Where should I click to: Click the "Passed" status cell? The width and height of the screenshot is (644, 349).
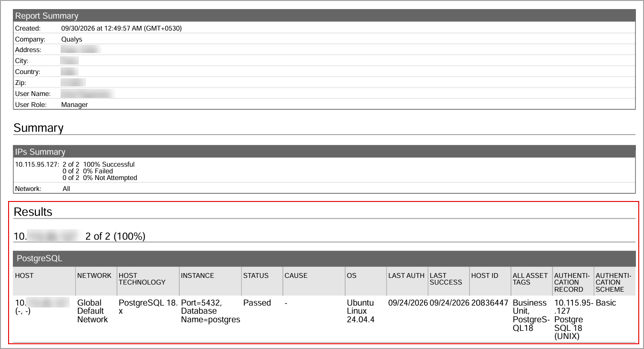(x=257, y=303)
